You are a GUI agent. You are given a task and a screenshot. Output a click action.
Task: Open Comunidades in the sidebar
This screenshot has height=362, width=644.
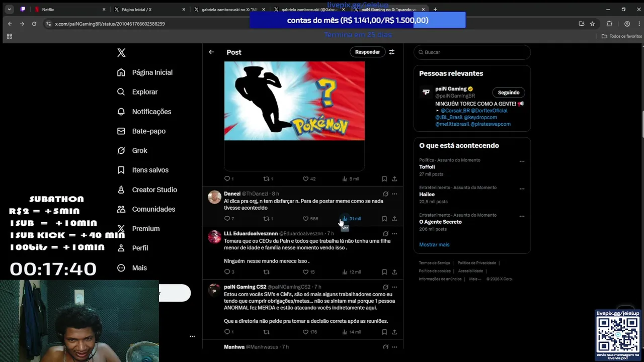(x=146, y=209)
